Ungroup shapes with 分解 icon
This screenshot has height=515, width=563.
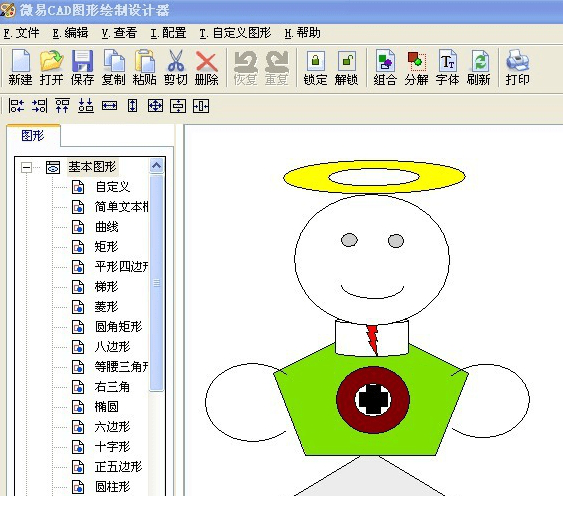pos(416,67)
